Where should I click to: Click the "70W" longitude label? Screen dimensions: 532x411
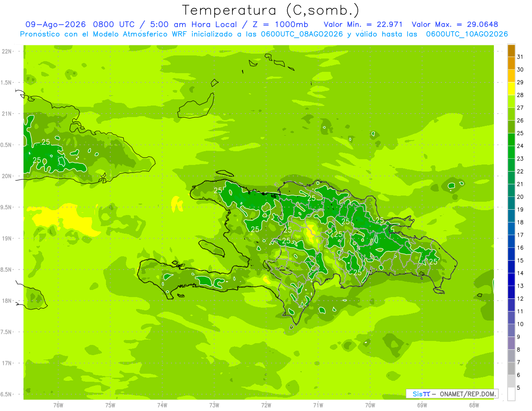[370, 405]
